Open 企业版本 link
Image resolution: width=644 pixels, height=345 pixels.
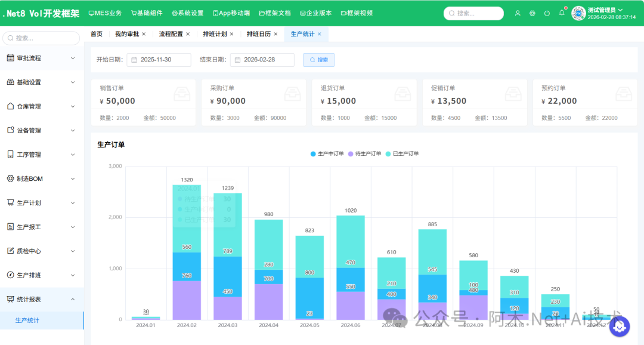tap(316, 13)
